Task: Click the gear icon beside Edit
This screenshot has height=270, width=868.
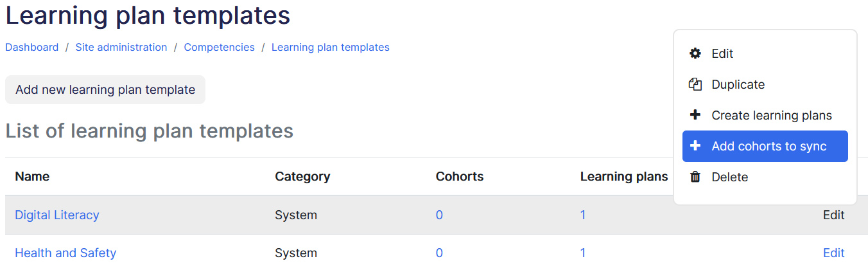Action: (695, 53)
